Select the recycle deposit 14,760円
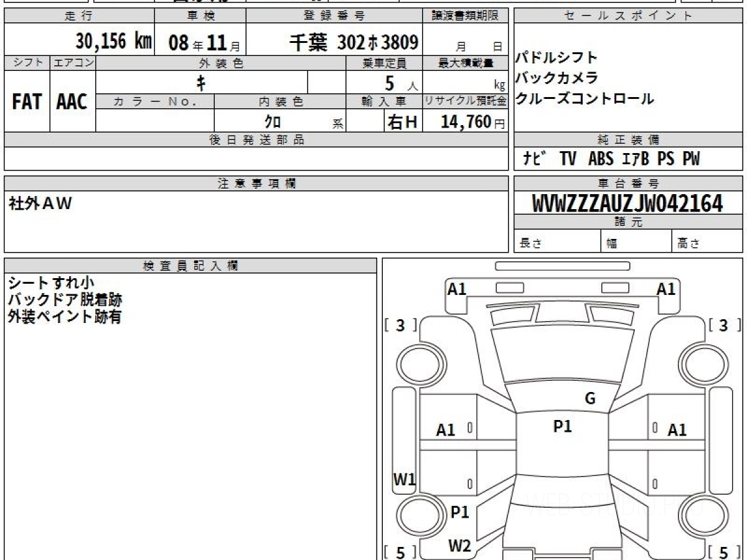The height and width of the screenshot is (560, 747). [x=472, y=122]
